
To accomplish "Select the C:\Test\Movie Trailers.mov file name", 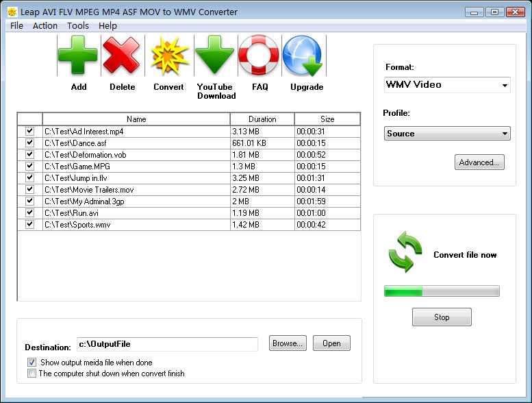I will (89, 190).
